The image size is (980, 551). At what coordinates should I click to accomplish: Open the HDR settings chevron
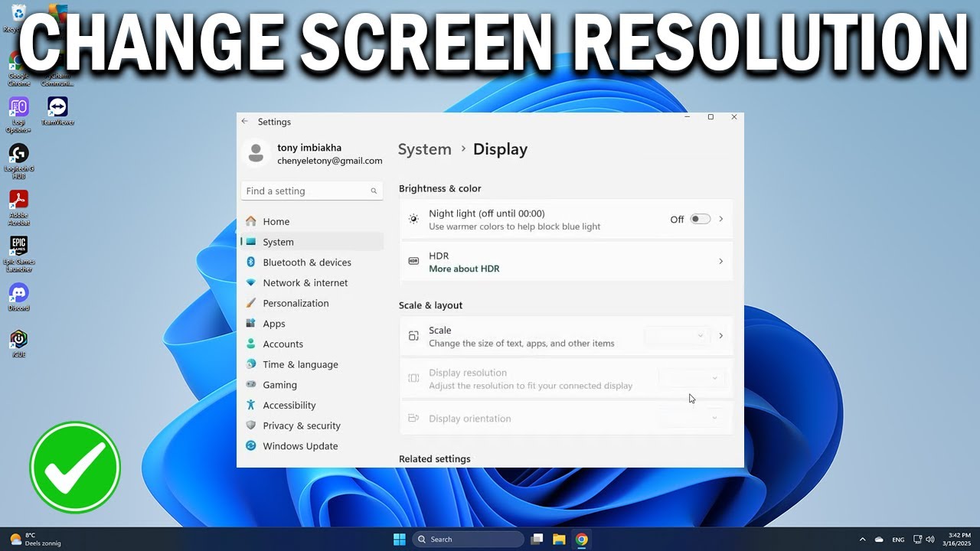click(x=720, y=262)
